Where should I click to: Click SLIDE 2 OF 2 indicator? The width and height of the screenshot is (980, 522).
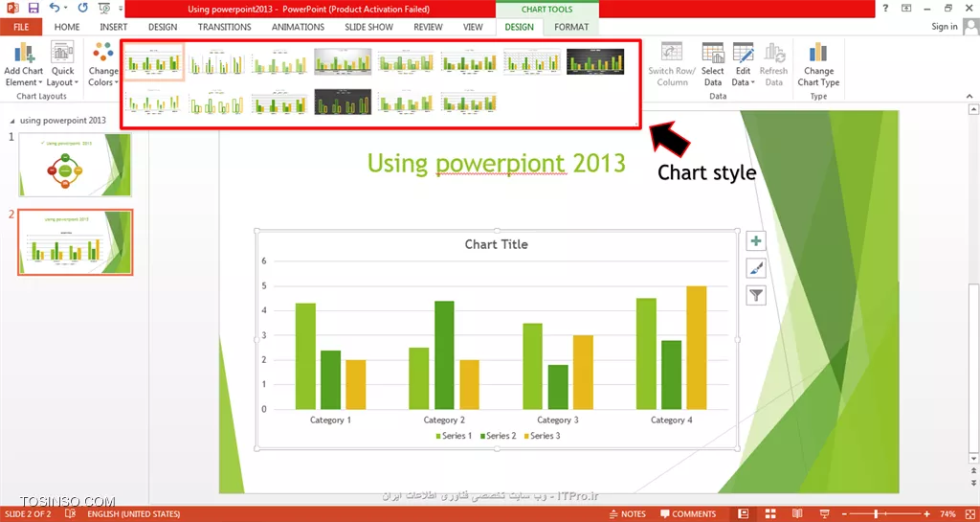coord(28,514)
